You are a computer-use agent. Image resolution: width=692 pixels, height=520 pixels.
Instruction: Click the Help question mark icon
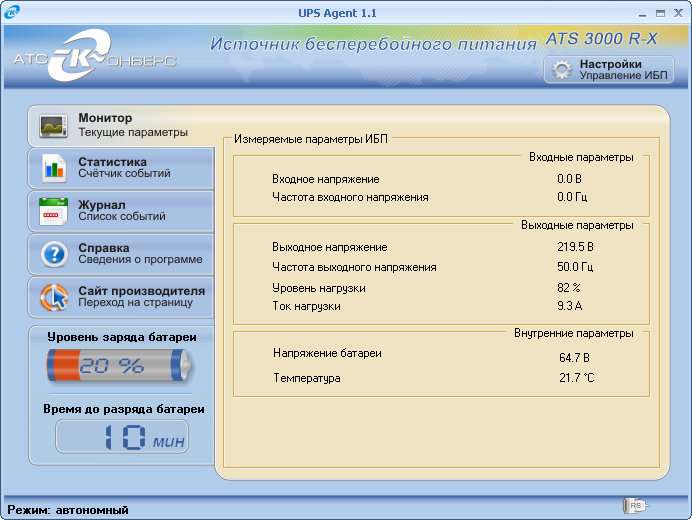(54, 254)
